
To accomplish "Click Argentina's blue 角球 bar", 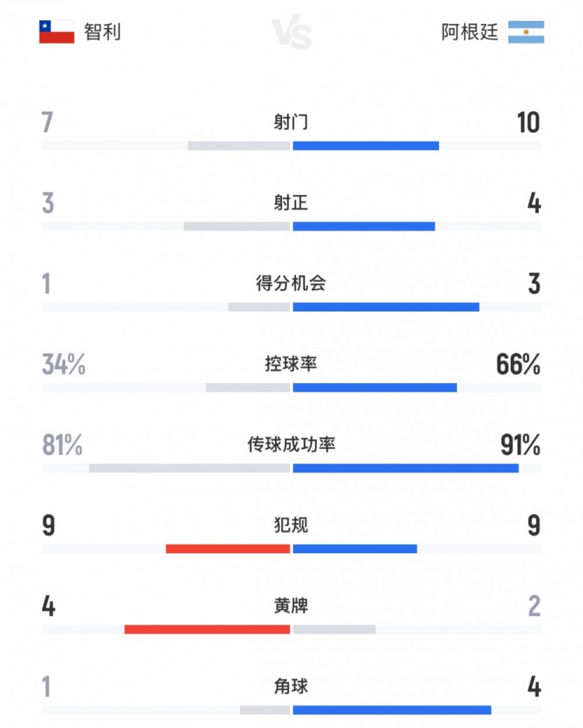I will pyautogui.click(x=392, y=710).
